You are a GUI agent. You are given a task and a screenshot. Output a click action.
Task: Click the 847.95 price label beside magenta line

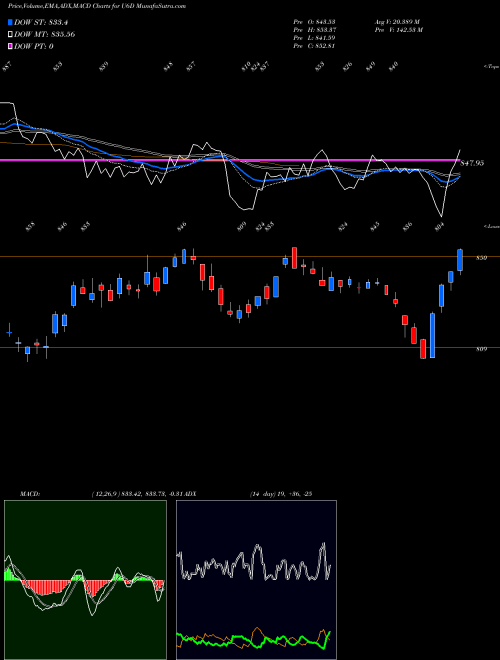click(472, 163)
